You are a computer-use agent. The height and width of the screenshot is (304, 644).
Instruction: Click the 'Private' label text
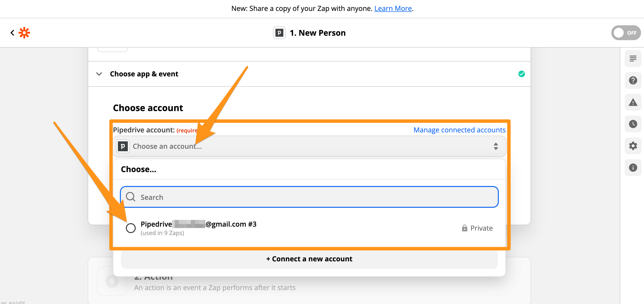pos(481,228)
